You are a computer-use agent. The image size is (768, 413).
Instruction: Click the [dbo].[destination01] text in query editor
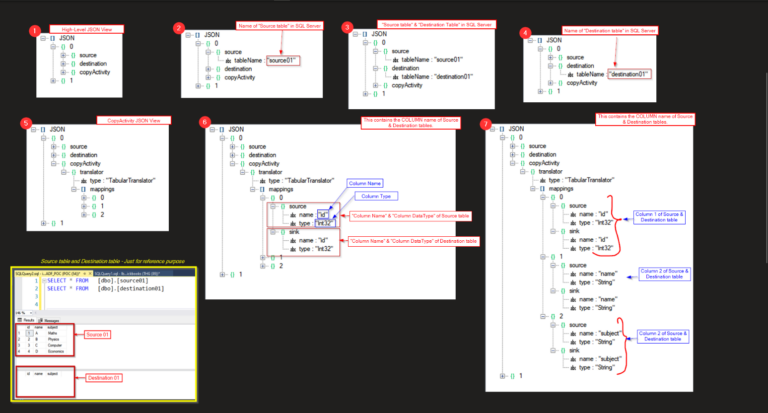[x=131, y=289]
